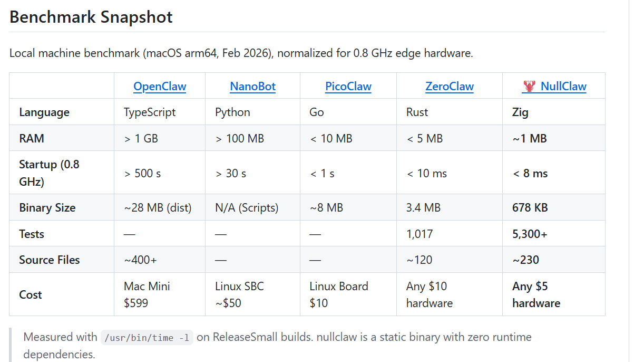Open the NullClaw link text
The width and height of the screenshot is (644, 362).
tap(563, 87)
